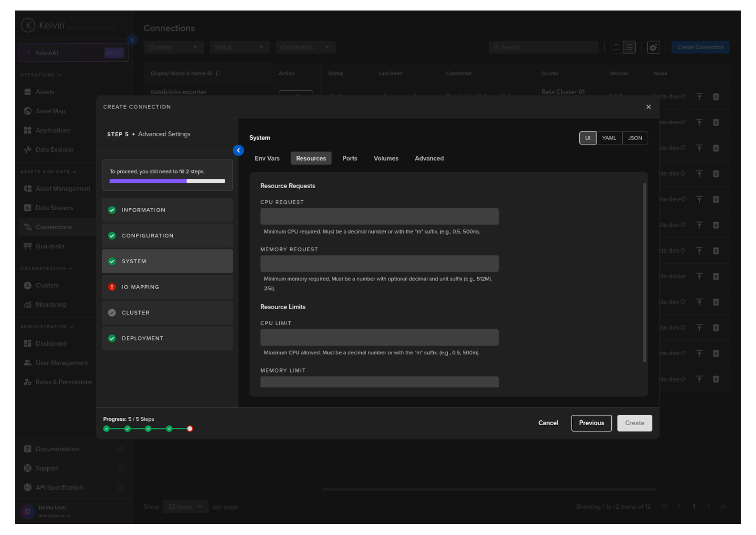Select the UI view mode
Viewport: 756px width, 535px height.
588,138
